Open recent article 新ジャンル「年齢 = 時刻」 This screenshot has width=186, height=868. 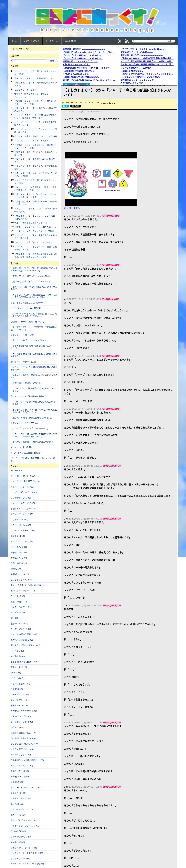click(x=23, y=335)
